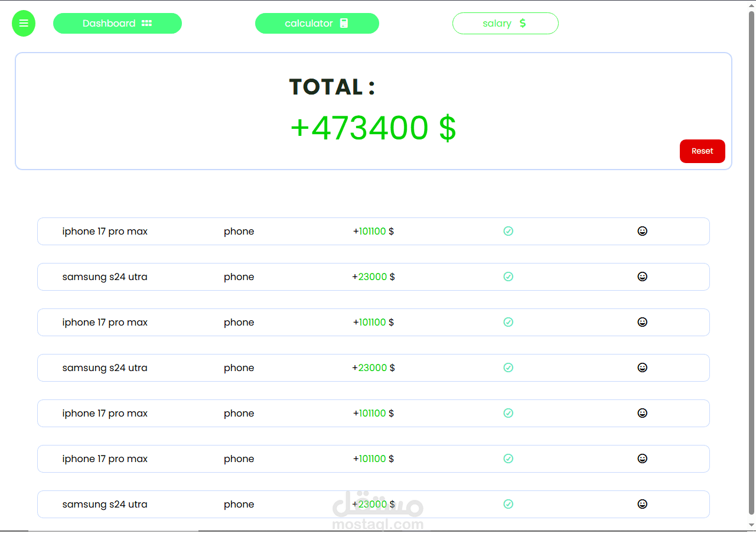756x543 pixels.
Task: Click the +101100 $ amount in the fifth row
Action: (x=373, y=414)
